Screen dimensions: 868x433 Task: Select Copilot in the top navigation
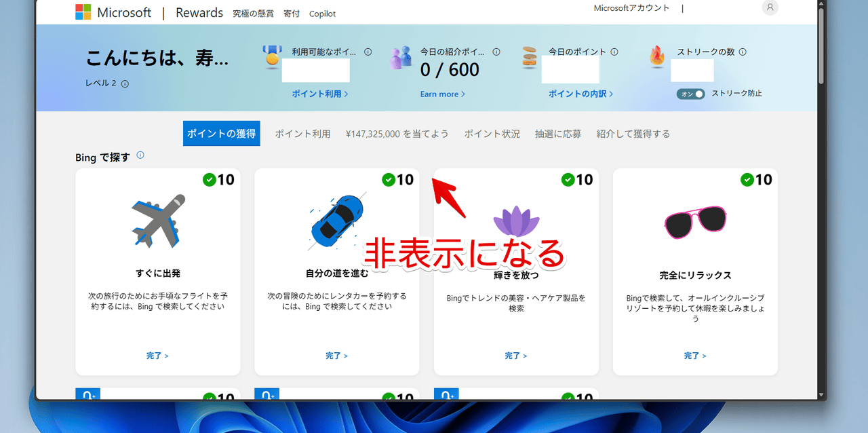322,14
